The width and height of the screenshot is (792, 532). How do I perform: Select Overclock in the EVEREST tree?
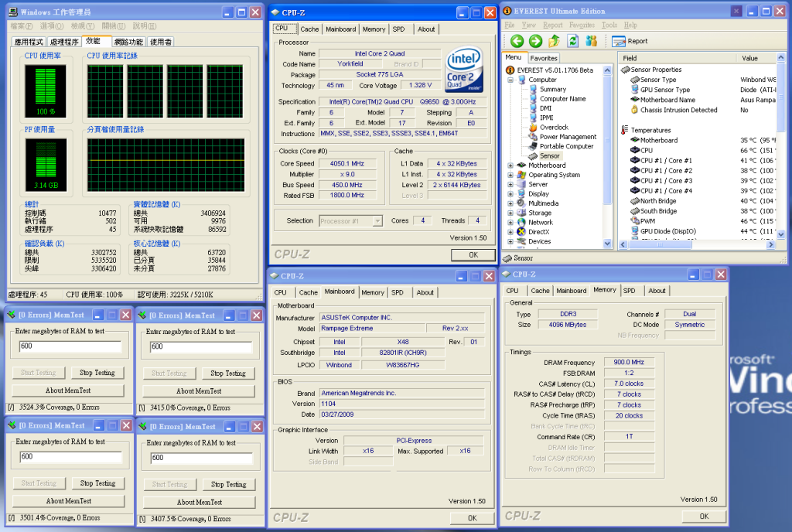(x=554, y=127)
